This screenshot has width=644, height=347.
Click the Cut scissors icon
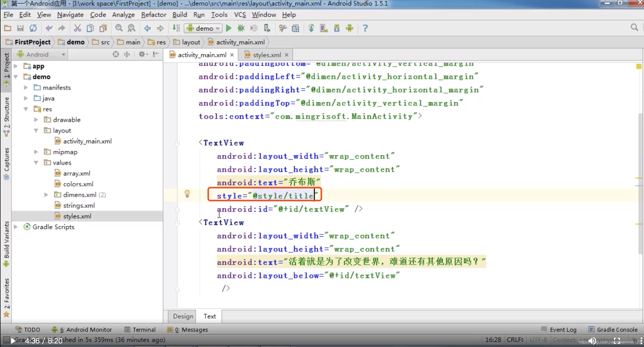[x=77, y=28]
